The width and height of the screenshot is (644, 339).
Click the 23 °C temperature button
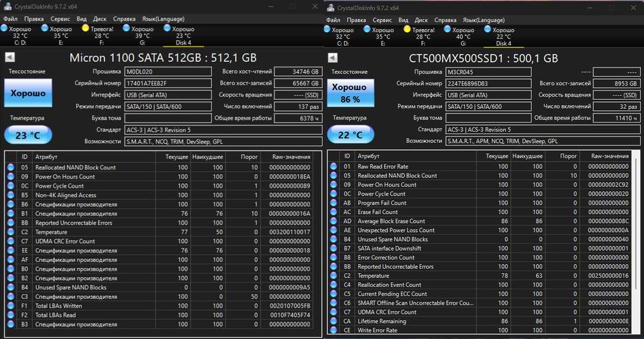(28, 135)
